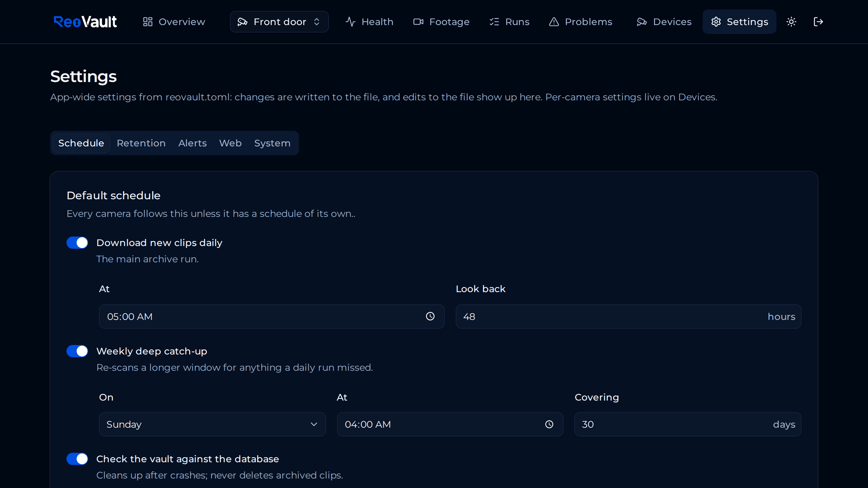Open the clock picker for 05:00 AM
This screenshot has height=488, width=868.
[x=430, y=316]
